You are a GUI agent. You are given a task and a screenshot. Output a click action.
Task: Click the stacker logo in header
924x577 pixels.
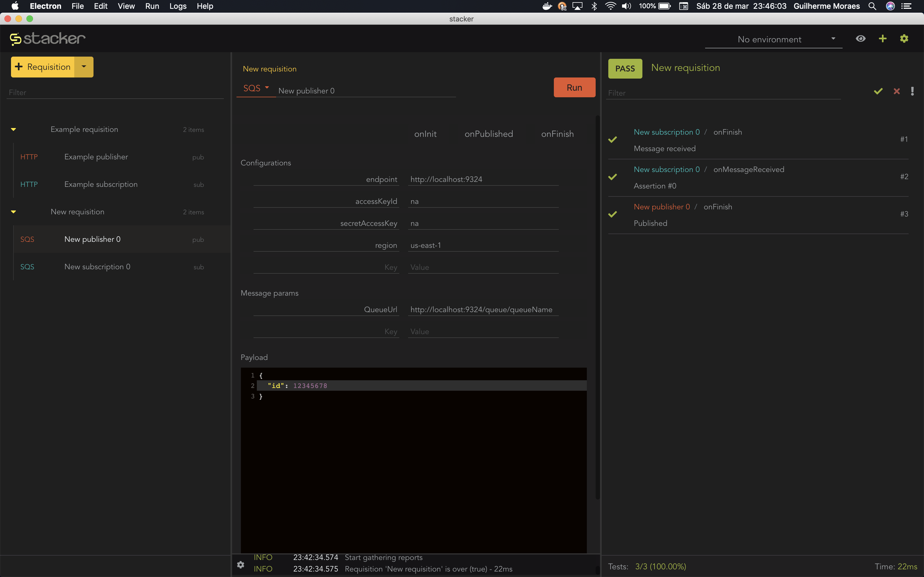pyautogui.click(x=48, y=38)
